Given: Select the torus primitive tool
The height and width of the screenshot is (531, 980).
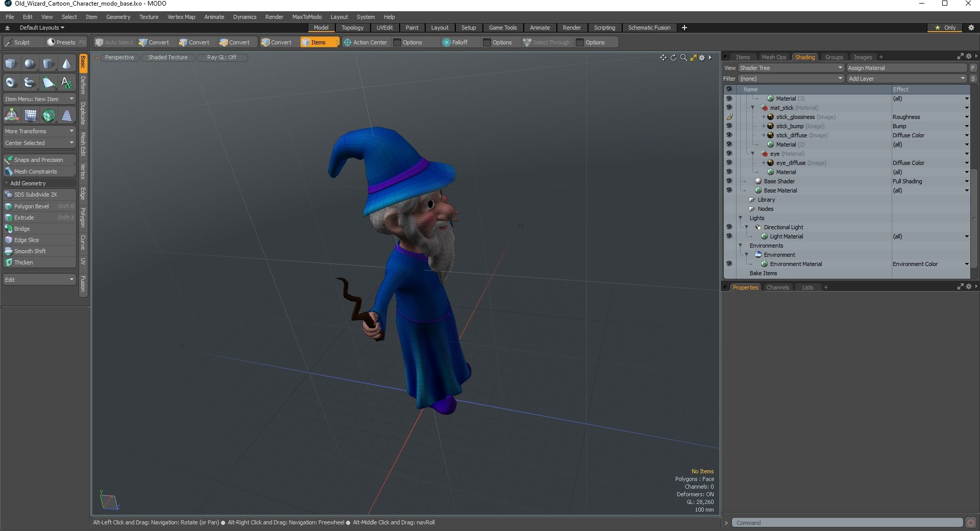Looking at the screenshot, I should tap(11, 82).
